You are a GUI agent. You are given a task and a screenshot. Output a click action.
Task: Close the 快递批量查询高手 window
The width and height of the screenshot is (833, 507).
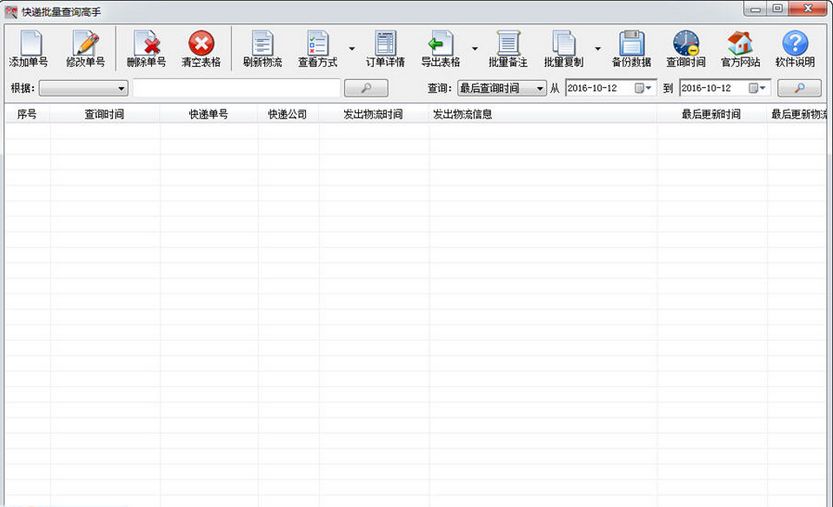[808, 9]
